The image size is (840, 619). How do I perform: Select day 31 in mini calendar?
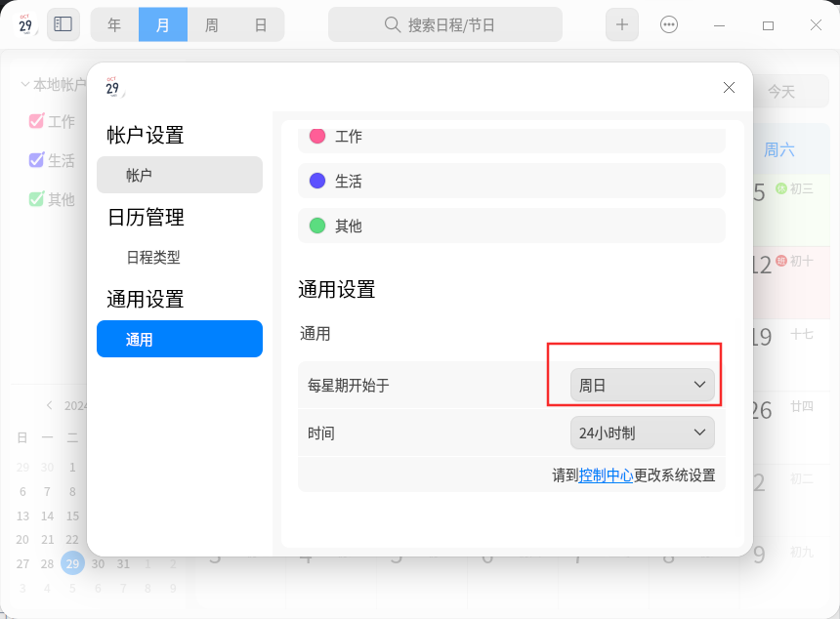(123, 563)
